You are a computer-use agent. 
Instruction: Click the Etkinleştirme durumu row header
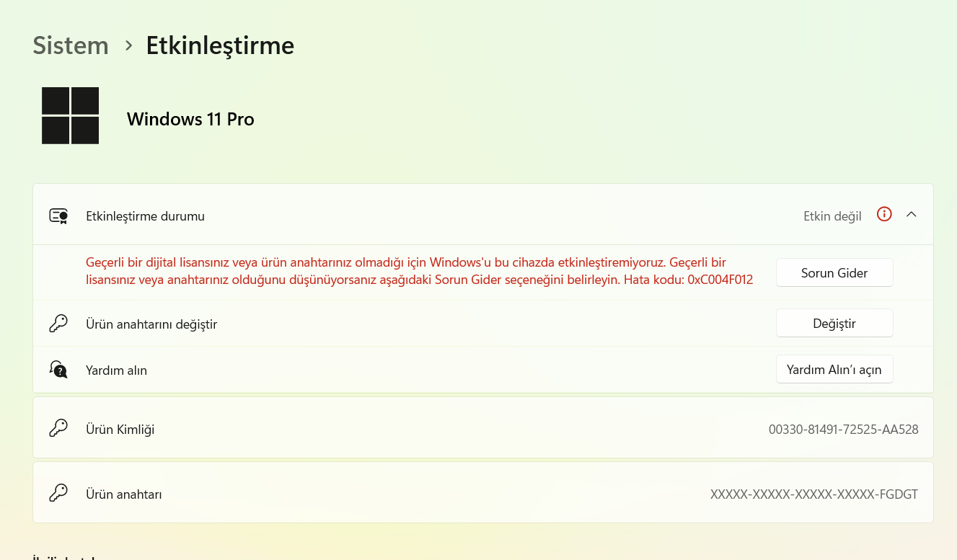point(483,215)
